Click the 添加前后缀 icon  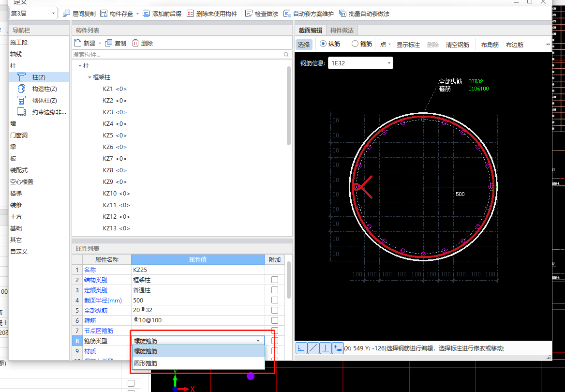[146, 14]
